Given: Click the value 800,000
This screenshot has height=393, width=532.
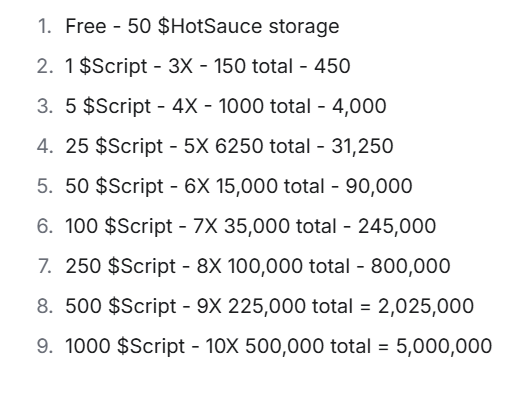Looking at the screenshot, I should point(411,267).
